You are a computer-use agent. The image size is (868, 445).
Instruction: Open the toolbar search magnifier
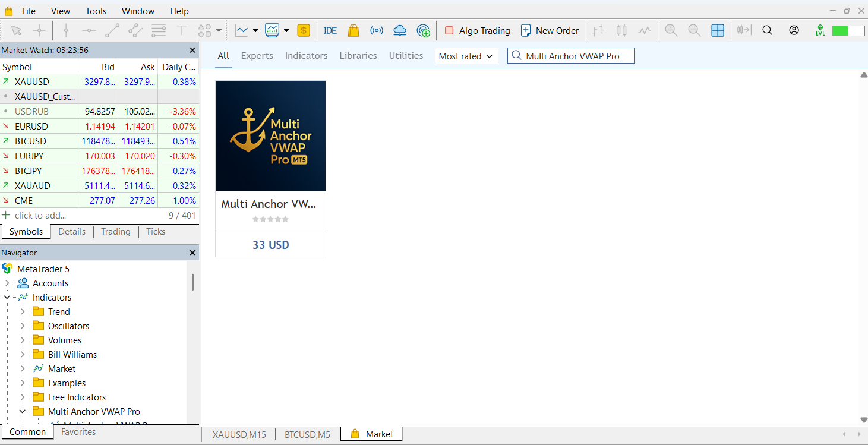(x=768, y=30)
